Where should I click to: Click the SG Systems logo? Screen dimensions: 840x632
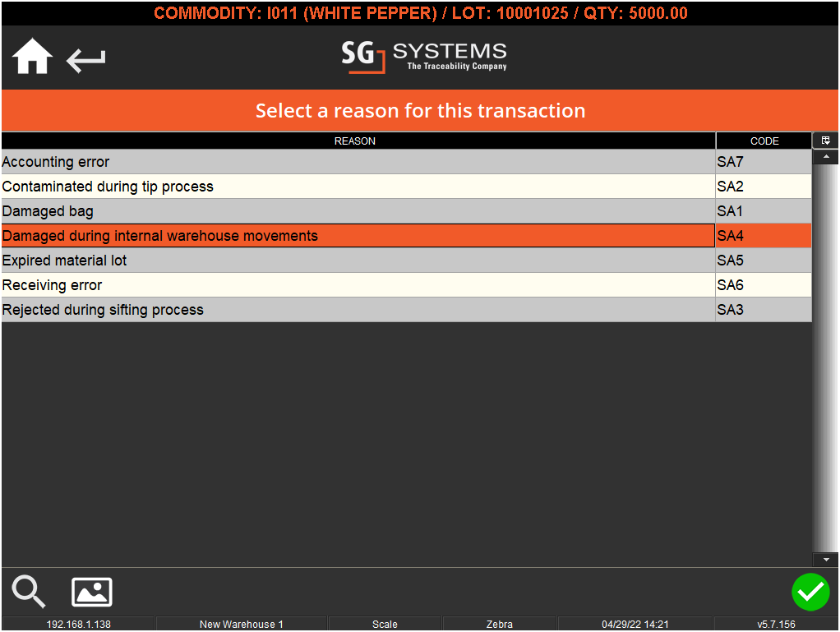click(x=424, y=56)
